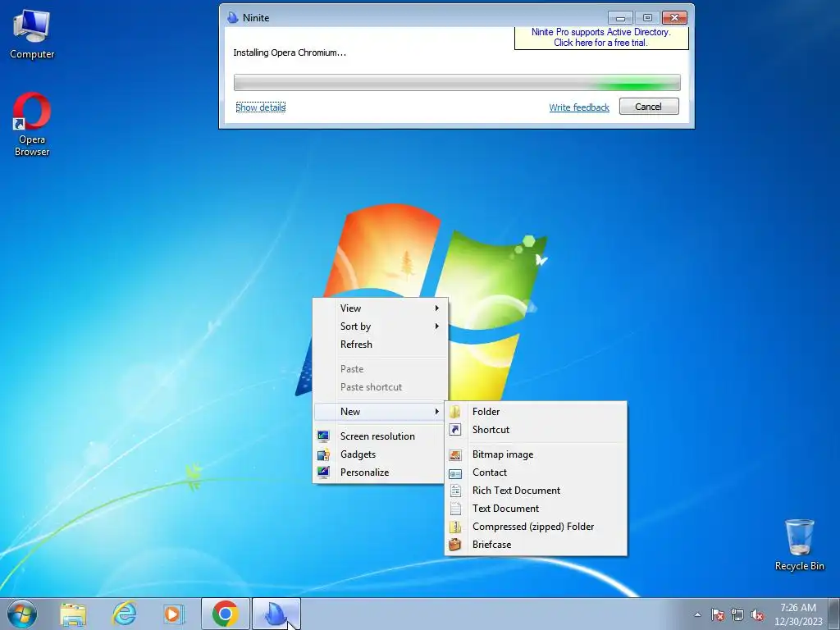Click the Bitmap image icon
The height and width of the screenshot is (630, 840).
point(455,454)
